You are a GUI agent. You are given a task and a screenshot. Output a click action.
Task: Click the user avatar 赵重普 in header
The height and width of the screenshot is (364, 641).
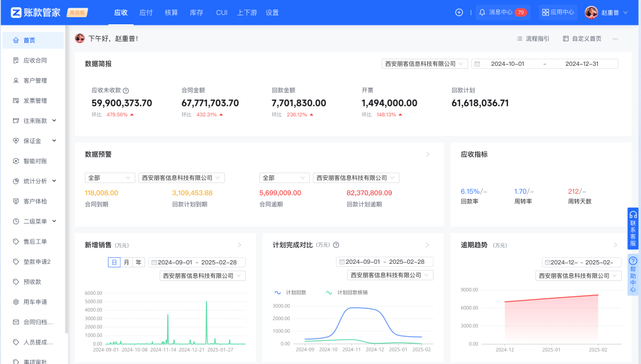pos(591,12)
